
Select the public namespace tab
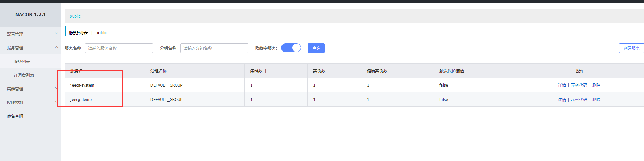click(75, 16)
